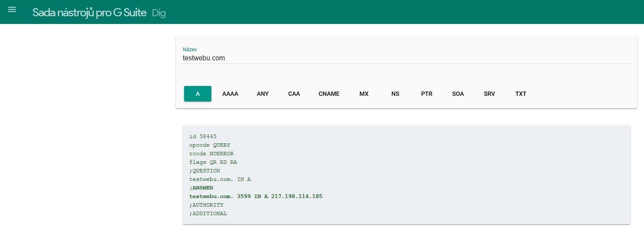
Task: Query NS records
Action: [395, 94]
